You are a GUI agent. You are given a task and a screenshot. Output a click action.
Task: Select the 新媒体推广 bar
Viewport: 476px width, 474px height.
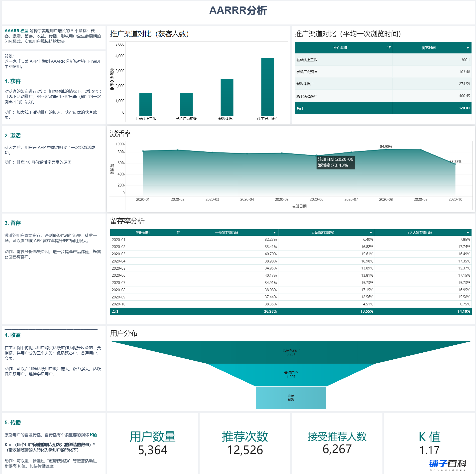(x=227, y=97)
